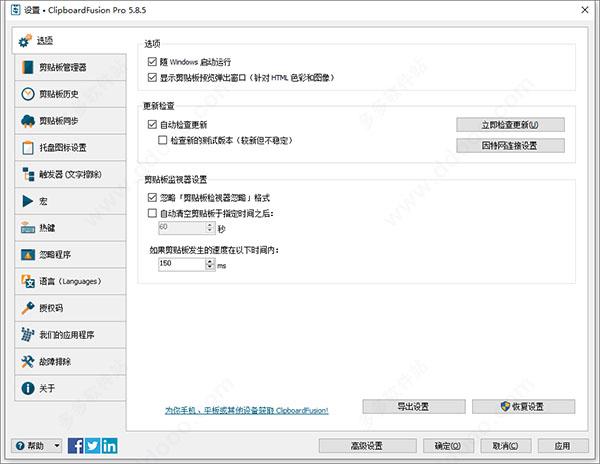600x464 pixels.
Task: Click the 故障排除 tools icon
Action: click(28, 361)
